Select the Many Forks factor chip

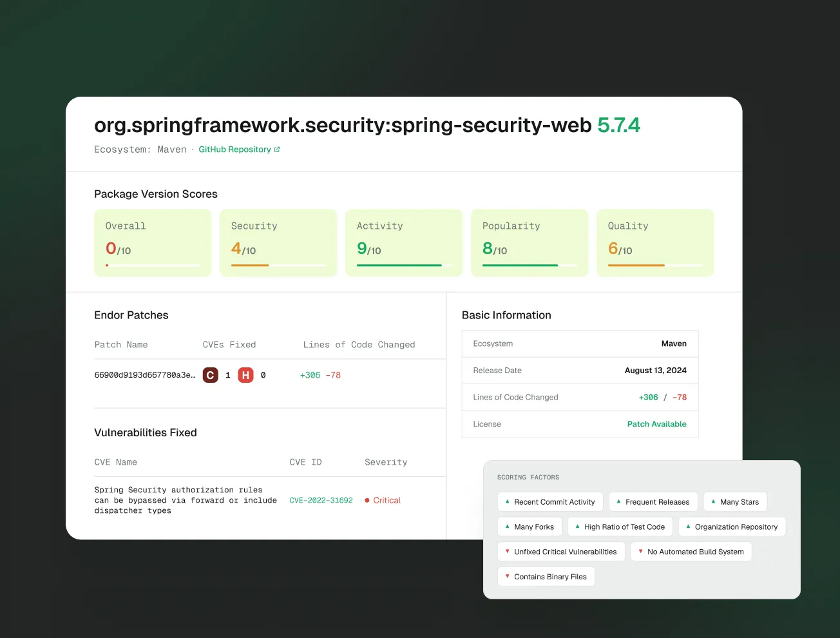(x=530, y=527)
